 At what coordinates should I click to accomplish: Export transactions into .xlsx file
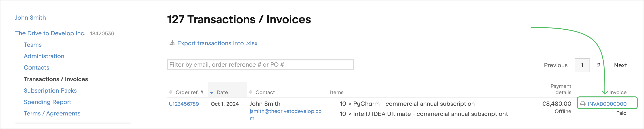click(x=217, y=43)
